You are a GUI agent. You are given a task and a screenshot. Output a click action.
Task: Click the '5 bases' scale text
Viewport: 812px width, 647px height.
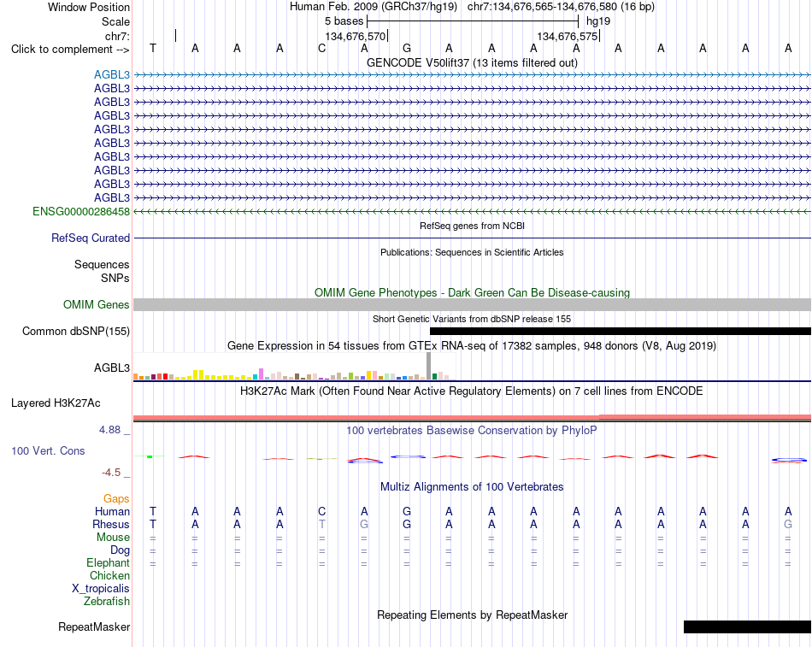coord(344,21)
